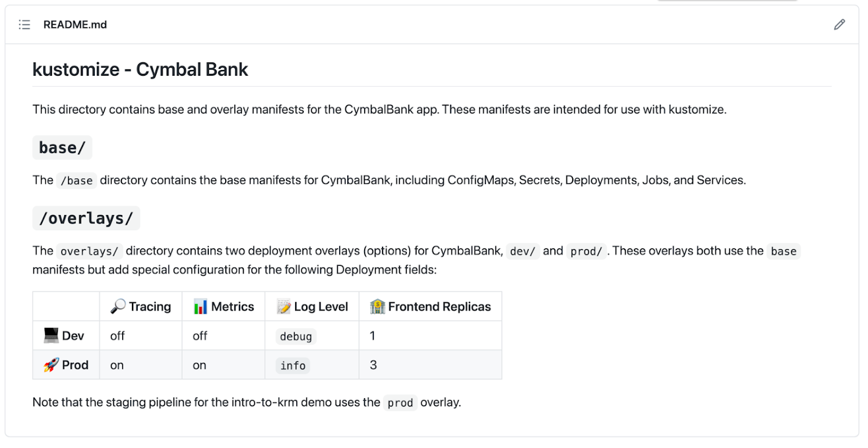Click the Metrics column header
This screenshot has width=868, height=448.
click(223, 306)
